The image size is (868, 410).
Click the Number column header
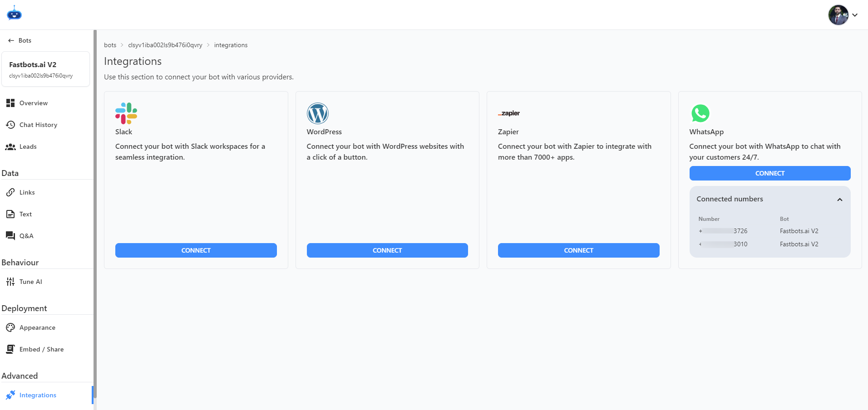[709, 219]
